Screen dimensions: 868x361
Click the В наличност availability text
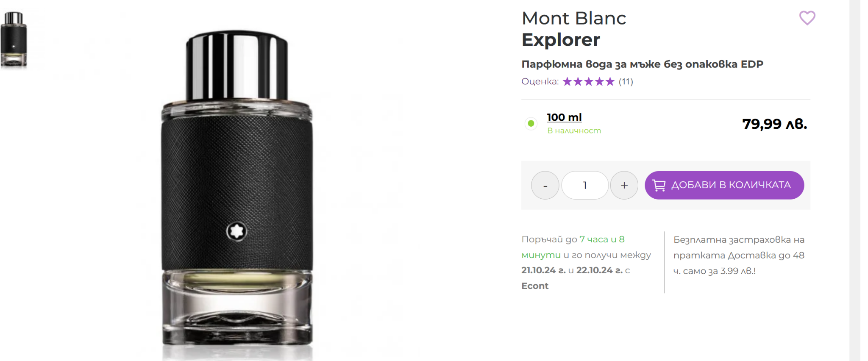(574, 131)
